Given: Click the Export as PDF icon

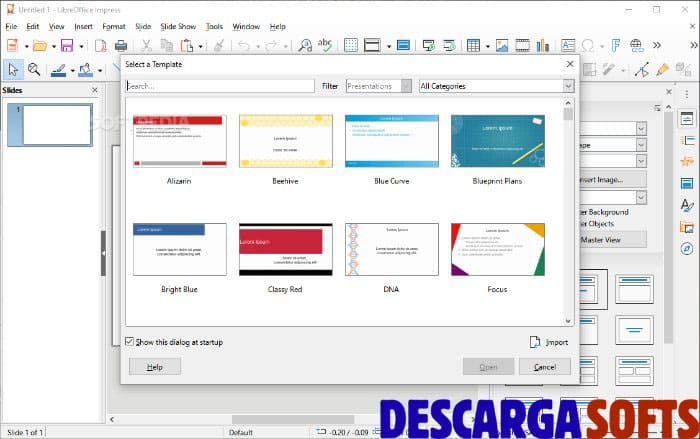Looking at the screenshot, I should [101, 46].
